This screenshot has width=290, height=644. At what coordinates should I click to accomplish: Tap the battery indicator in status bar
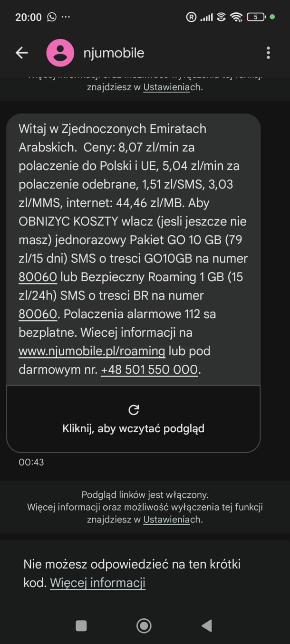pyautogui.click(x=256, y=17)
